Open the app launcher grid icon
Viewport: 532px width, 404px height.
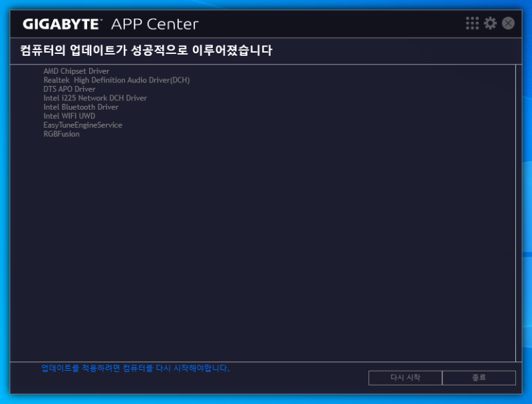(472, 23)
